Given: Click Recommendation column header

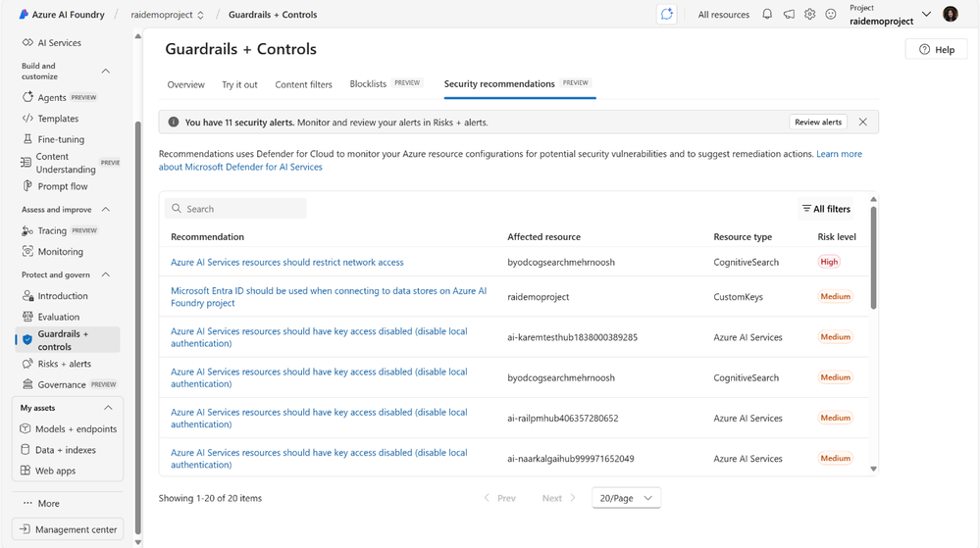Looking at the screenshot, I should tap(208, 237).
